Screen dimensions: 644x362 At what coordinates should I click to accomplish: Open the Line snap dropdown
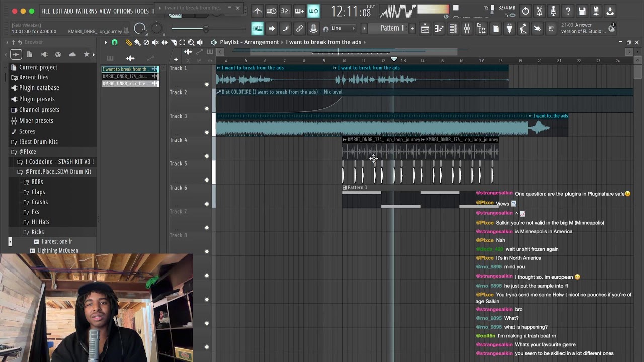coord(342,28)
